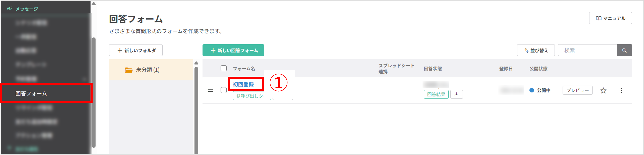Click inside the 検索 search field
This screenshot has height=155, width=644.
[587, 50]
